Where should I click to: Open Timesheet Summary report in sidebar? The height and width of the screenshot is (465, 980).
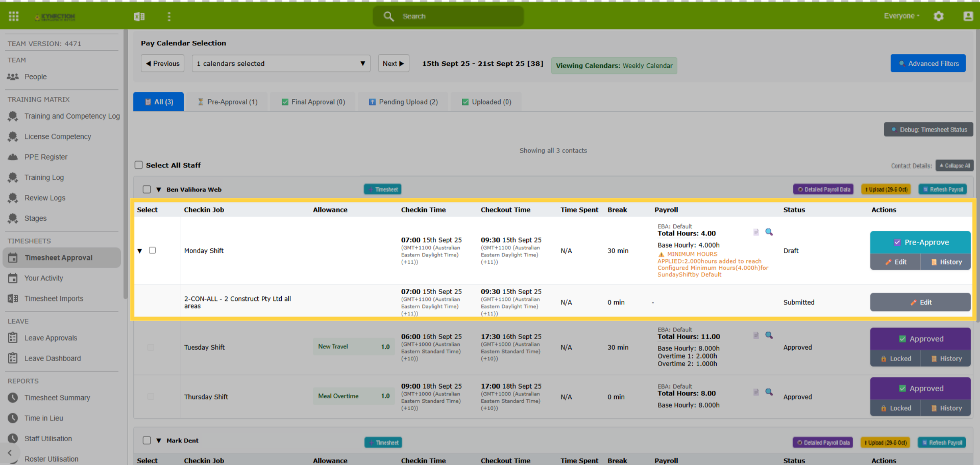point(57,398)
